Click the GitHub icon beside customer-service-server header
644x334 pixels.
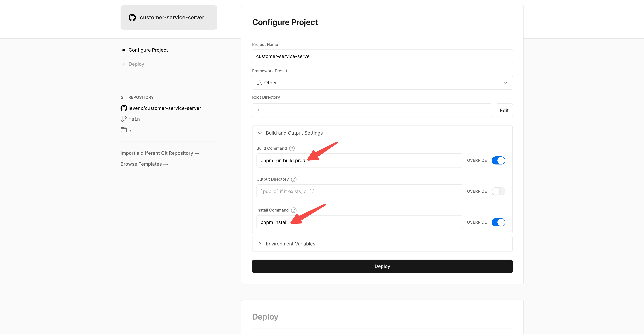(x=132, y=17)
